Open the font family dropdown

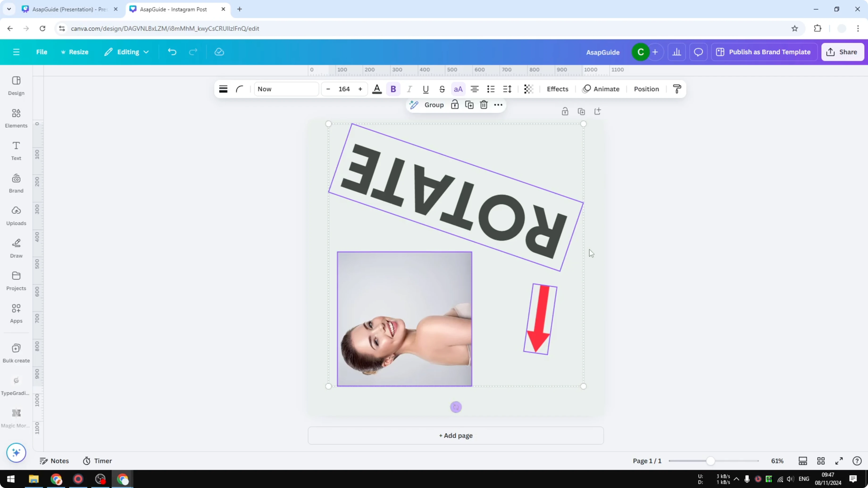[x=286, y=89]
